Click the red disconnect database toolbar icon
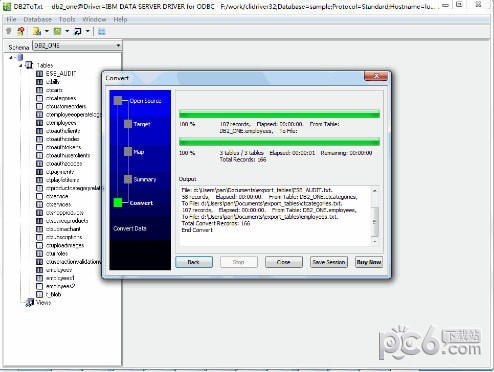The height and width of the screenshot is (372, 494). (x=21, y=31)
